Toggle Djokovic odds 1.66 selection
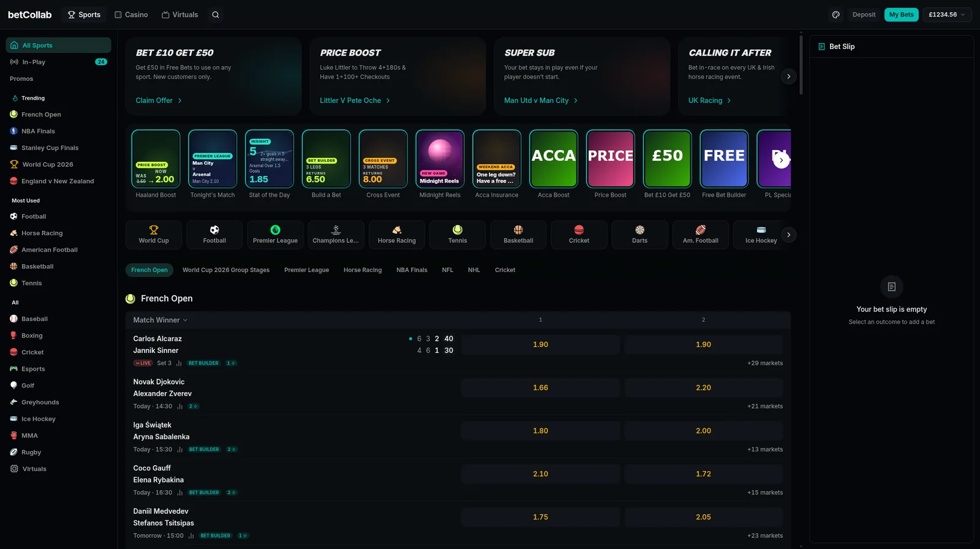Viewport: 980px width, 549px height. (540, 388)
